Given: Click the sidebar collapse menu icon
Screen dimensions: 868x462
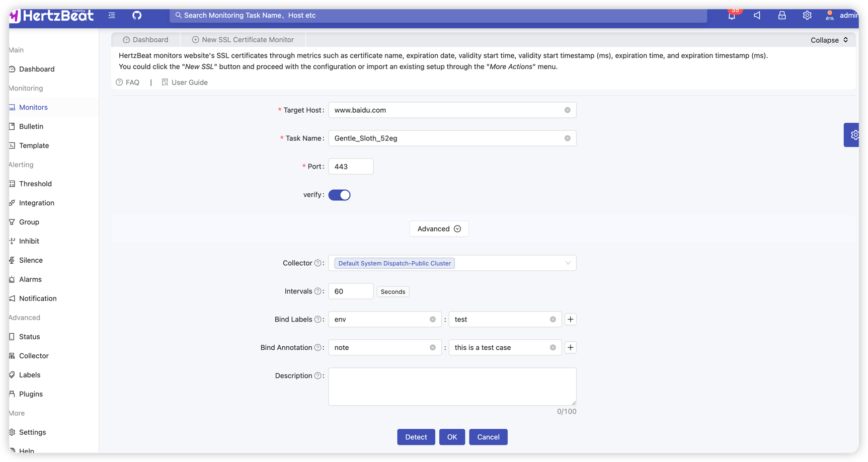Looking at the screenshot, I should click(x=112, y=16).
